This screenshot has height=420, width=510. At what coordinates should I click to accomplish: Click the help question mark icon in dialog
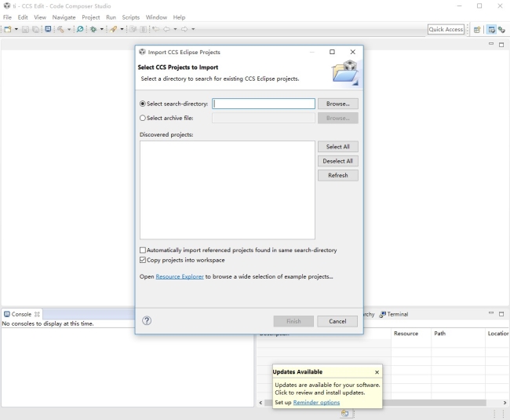click(x=147, y=320)
